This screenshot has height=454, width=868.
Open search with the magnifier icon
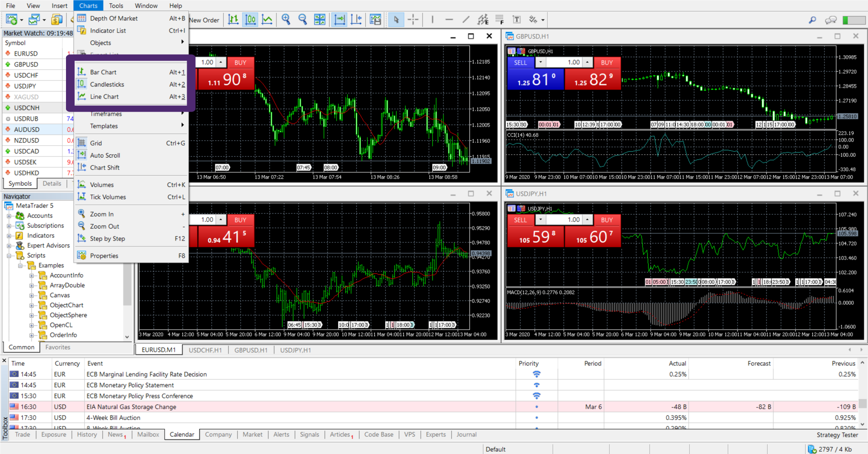point(812,20)
